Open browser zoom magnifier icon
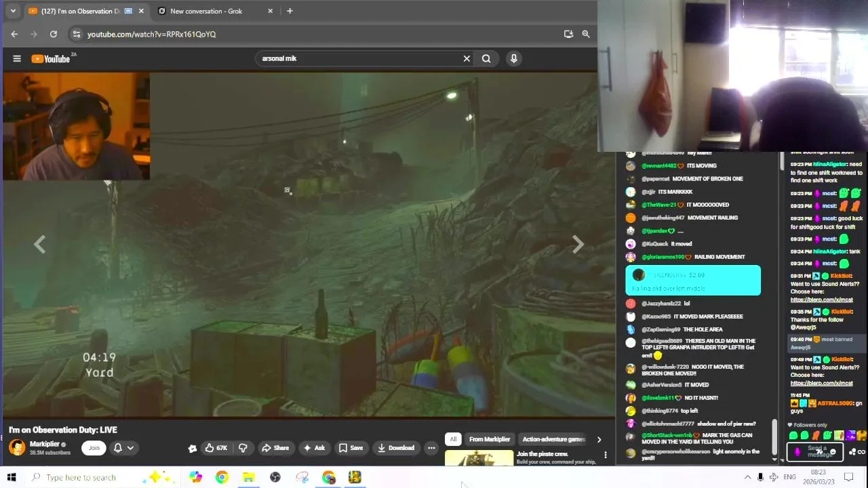This screenshot has height=488, width=868. point(586,34)
